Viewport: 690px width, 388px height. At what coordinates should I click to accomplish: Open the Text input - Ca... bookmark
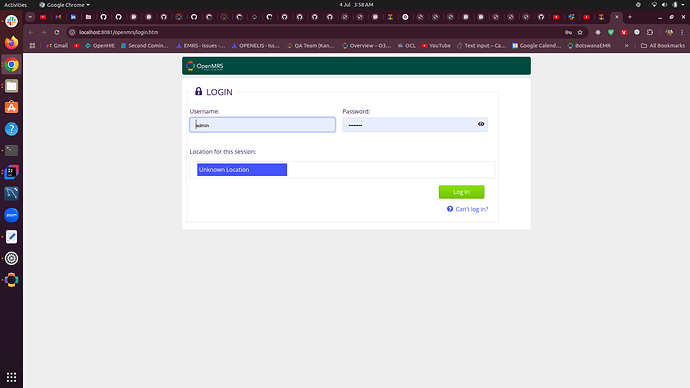(x=481, y=45)
